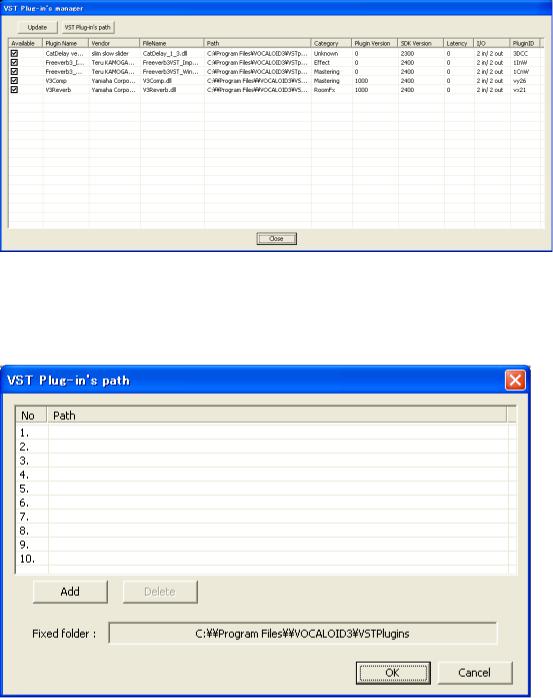Image resolution: width=553 pixels, height=698 pixels.
Task: Select path row number 2
Action: 266,446
